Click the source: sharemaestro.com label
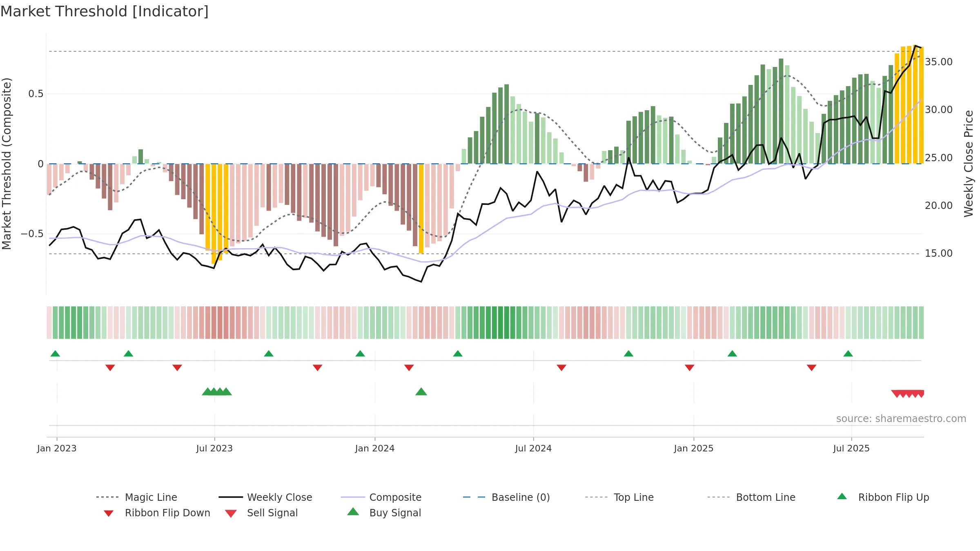The width and height of the screenshot is (980, 551). (x=901, y=419)
